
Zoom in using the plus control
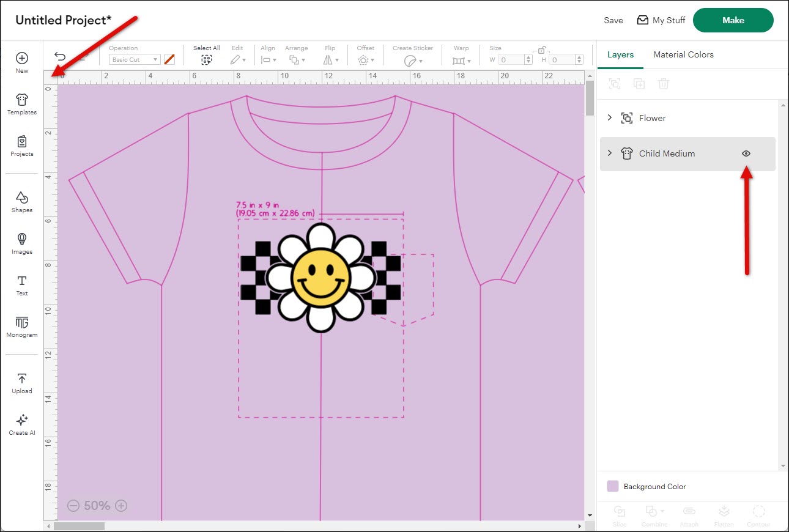point(120,506)
